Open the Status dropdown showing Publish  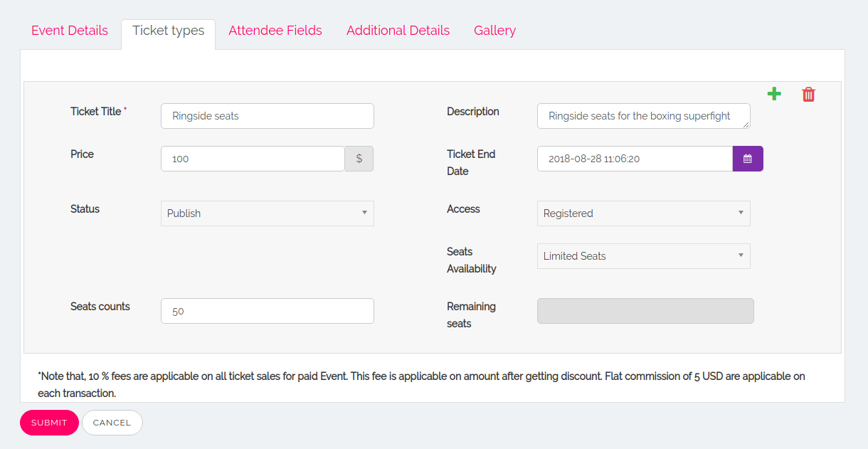click(268, 213)
